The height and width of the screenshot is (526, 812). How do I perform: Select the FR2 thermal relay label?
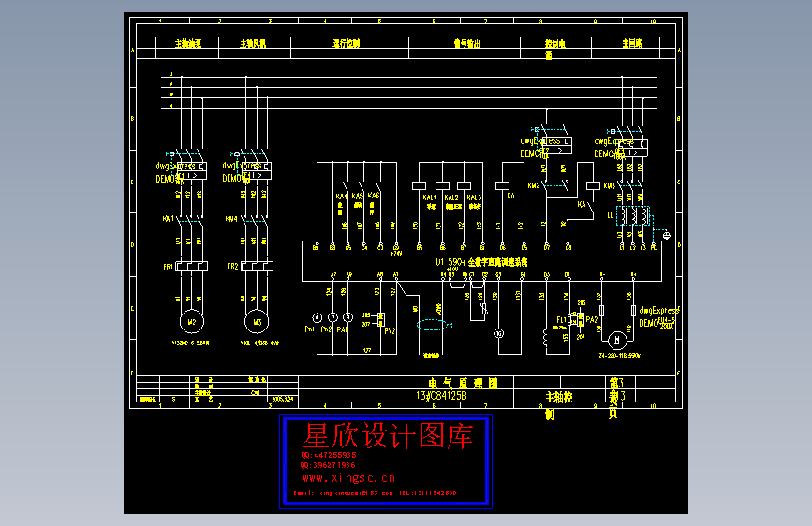(x=232, y=267)
